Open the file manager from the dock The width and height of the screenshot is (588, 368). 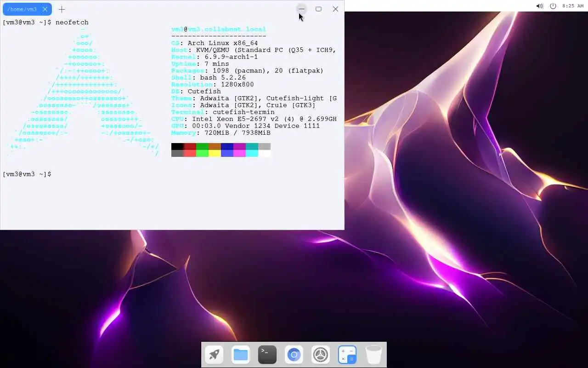pos(241,355)
